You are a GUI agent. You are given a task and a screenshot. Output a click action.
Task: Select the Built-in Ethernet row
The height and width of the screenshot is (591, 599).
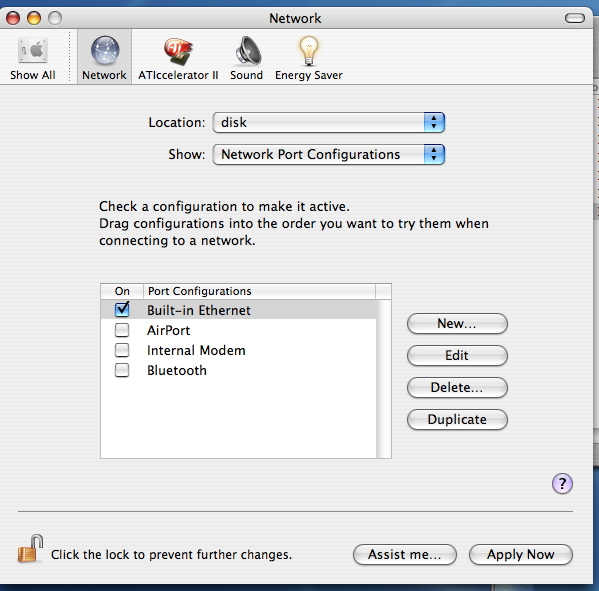tap(238, 309)
